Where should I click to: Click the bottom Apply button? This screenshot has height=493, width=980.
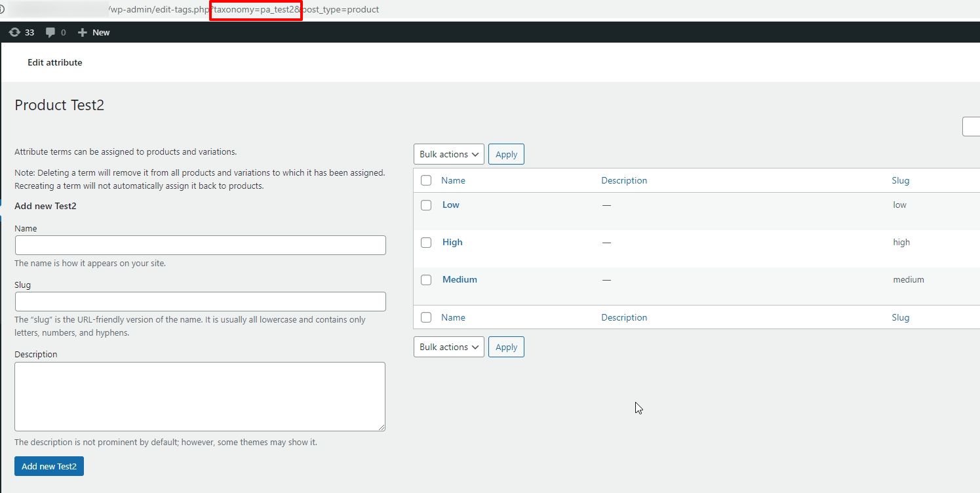(506, 347)
